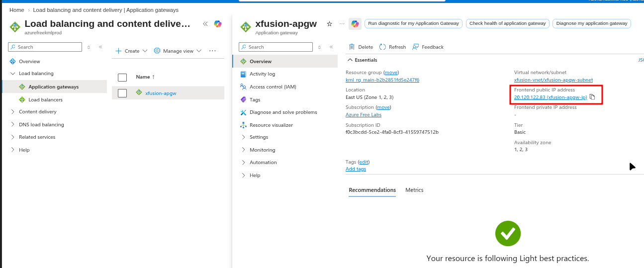The image size is (644, 268).
Task: Click the Search box in resource menu
Action: (276, 47)
